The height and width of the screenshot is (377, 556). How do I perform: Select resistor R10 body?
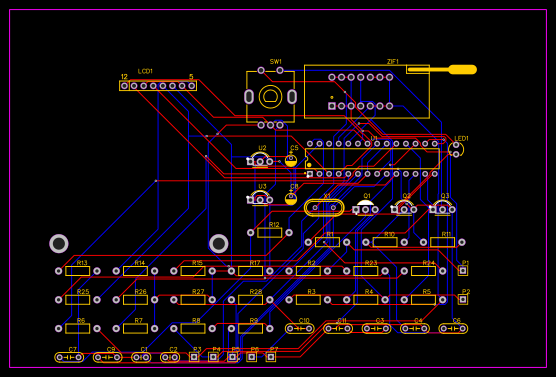385,242
